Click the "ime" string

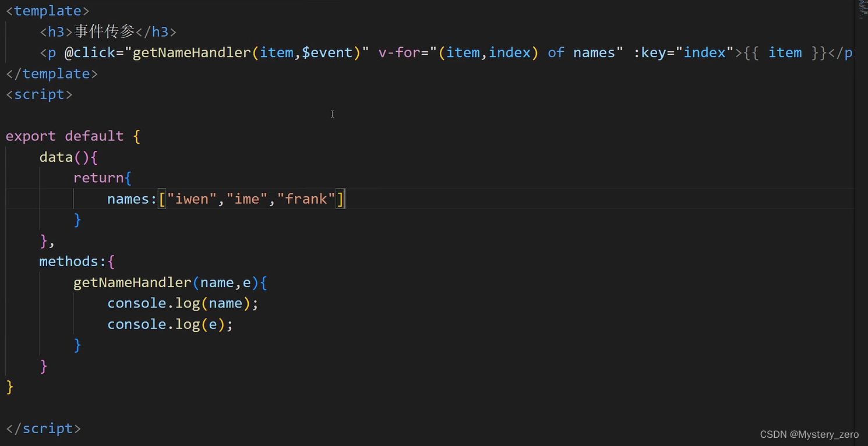pyautogui.click(x=247, y=199)
